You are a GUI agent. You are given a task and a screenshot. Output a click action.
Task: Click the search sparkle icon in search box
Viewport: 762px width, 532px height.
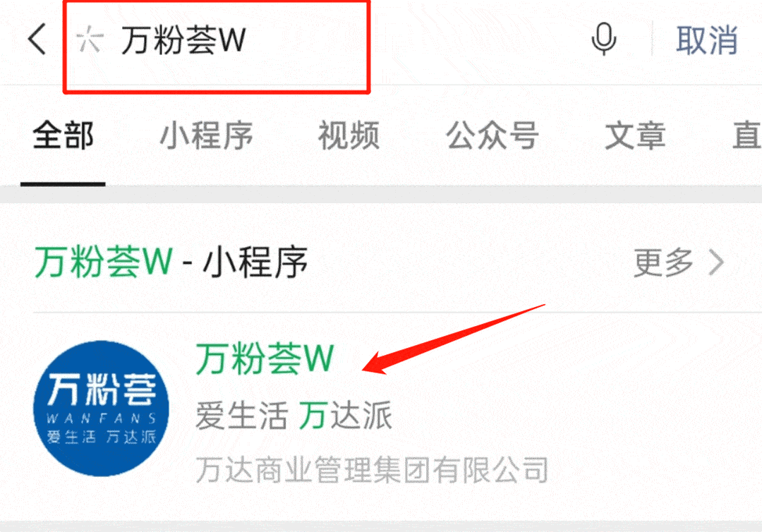90,40
